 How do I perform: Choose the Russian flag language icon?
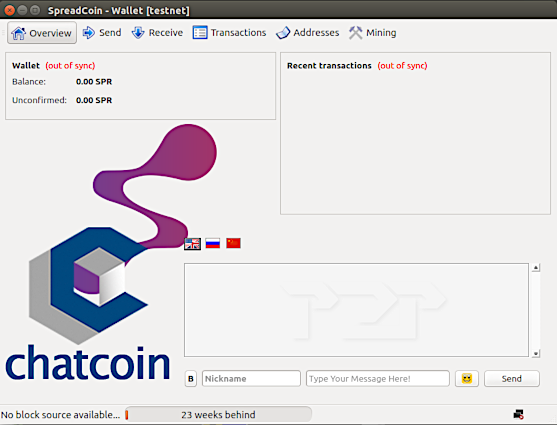213,243
